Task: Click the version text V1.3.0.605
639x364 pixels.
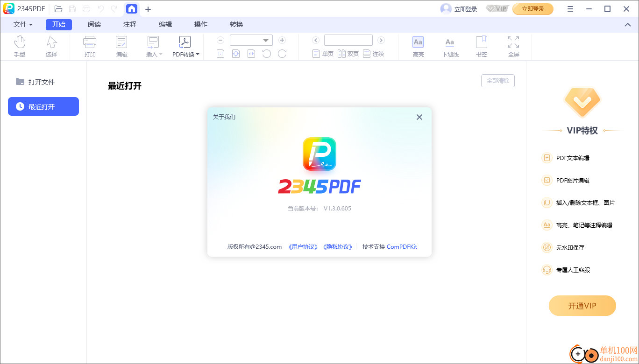Action: (337, 209)
